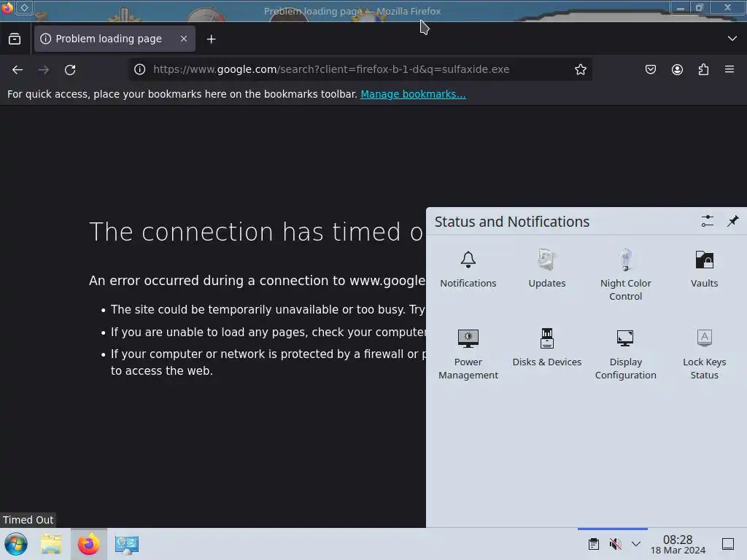Open a new tab

coord(211,39)
